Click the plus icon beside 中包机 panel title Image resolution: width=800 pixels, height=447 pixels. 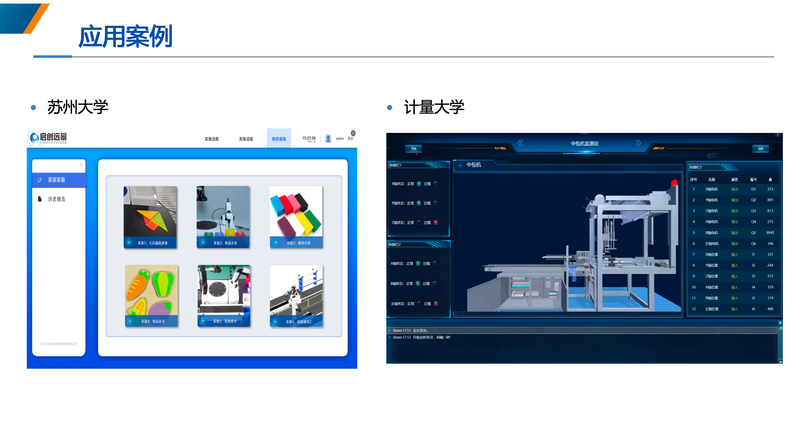point(460,165)
